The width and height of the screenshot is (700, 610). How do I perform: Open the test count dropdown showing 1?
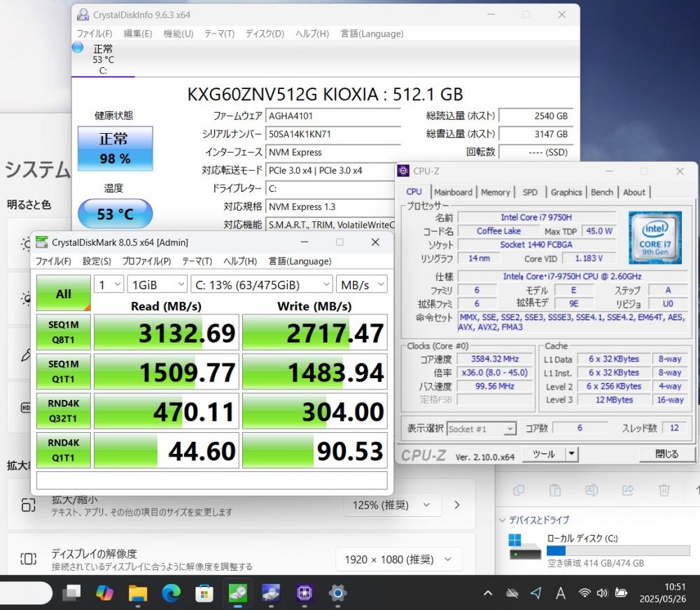pos(109,284)
